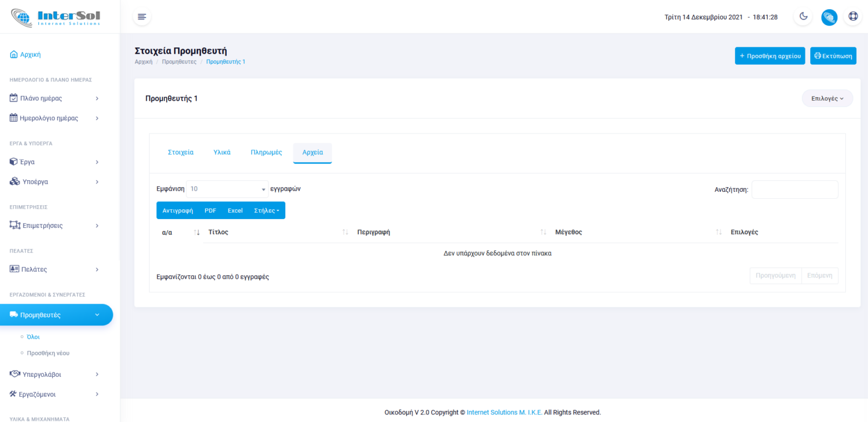868x422 pixels.
Task: Click the Εκτύπωση print button
Action: click(x=833, y=56)
